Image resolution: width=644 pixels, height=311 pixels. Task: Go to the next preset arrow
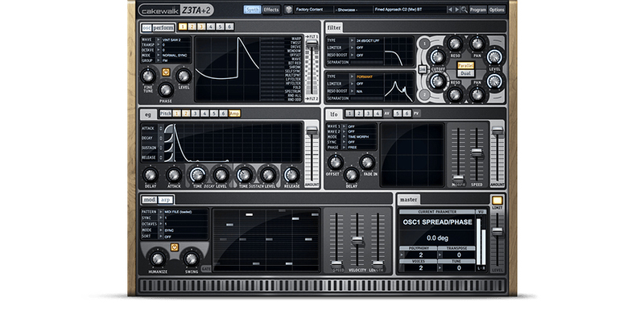[x=456, y=10]
